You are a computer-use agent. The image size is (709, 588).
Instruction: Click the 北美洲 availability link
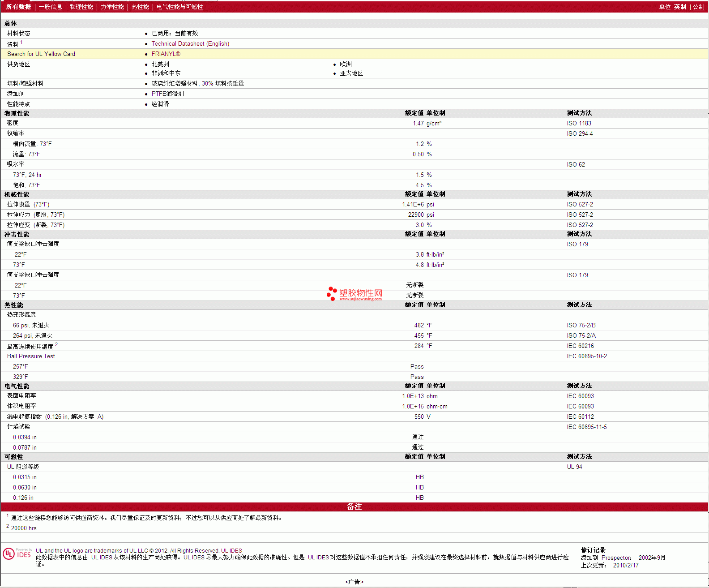pos(160,64)
